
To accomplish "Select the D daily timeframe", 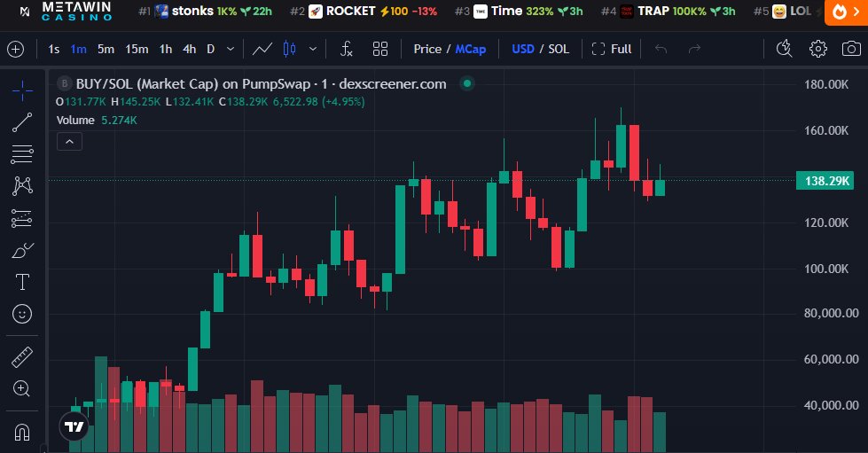I will [210, 50].
